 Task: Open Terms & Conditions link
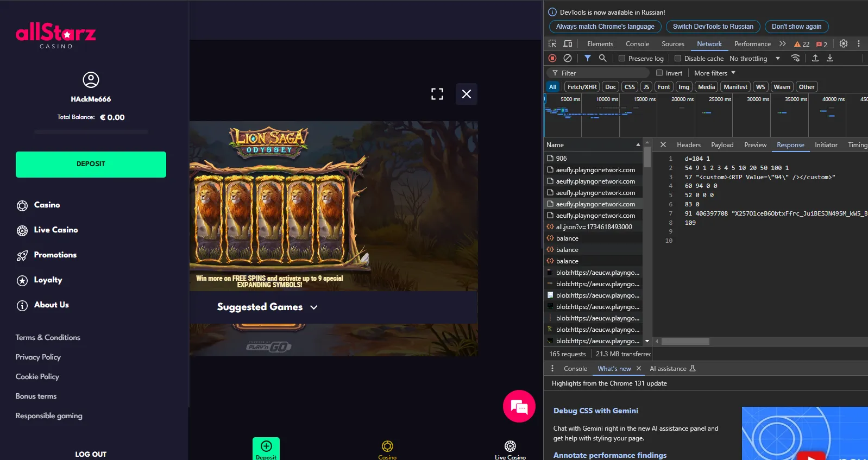click(48, 337)
